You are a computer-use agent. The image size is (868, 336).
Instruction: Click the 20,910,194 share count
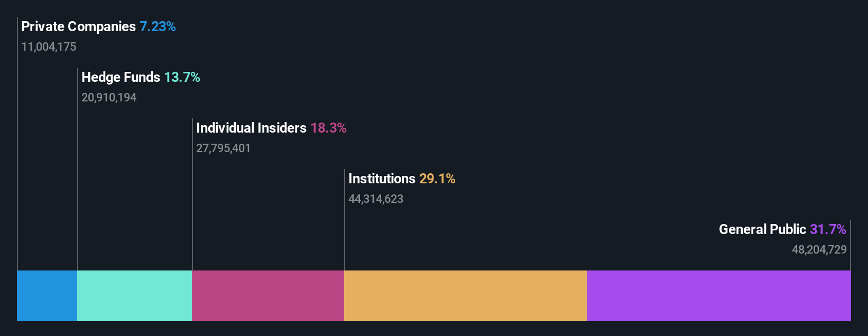(109, 98)
